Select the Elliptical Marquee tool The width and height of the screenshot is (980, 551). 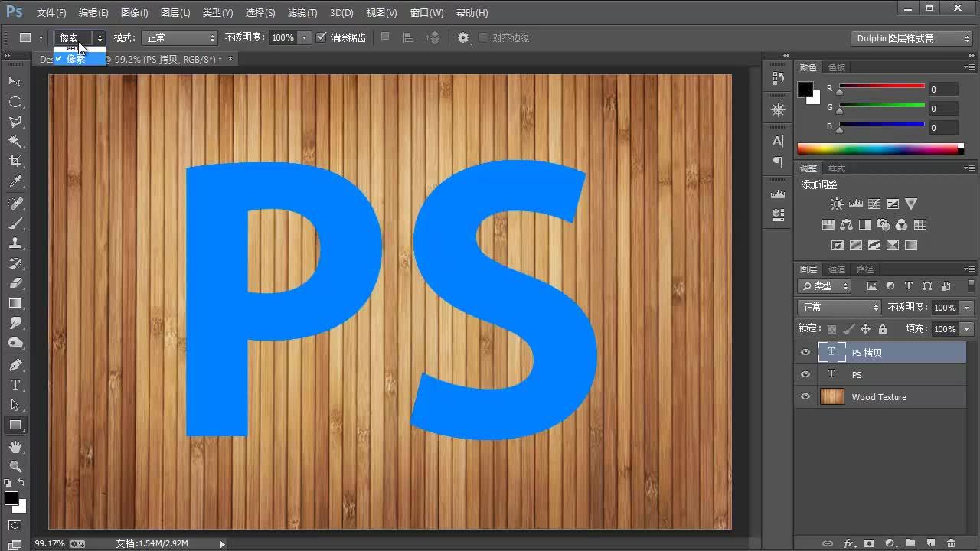(x=15, y=102)
